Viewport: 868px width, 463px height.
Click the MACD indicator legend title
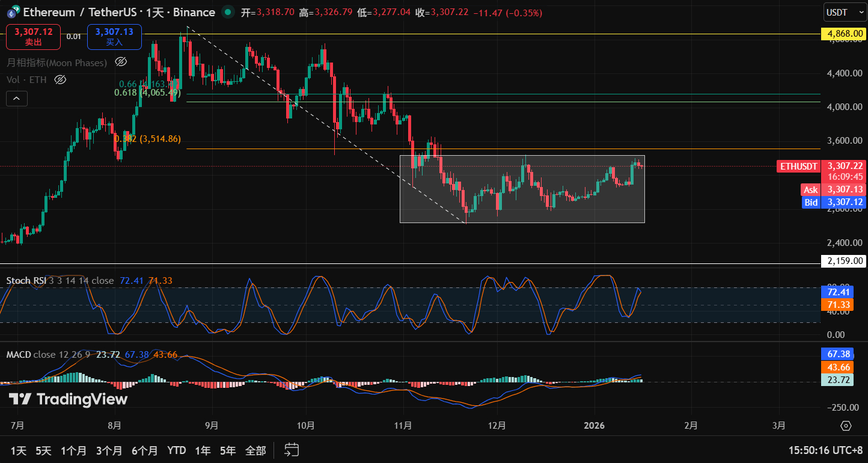click(19, 354)
